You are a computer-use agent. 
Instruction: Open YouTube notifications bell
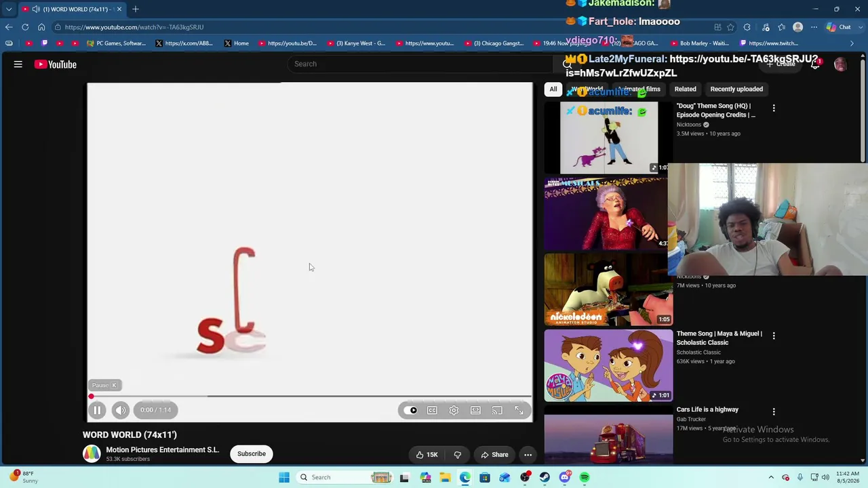click(815, 64)
